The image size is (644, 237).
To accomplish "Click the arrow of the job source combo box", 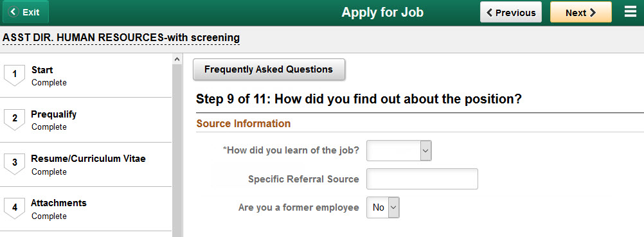I will click(x=426, y=151).
